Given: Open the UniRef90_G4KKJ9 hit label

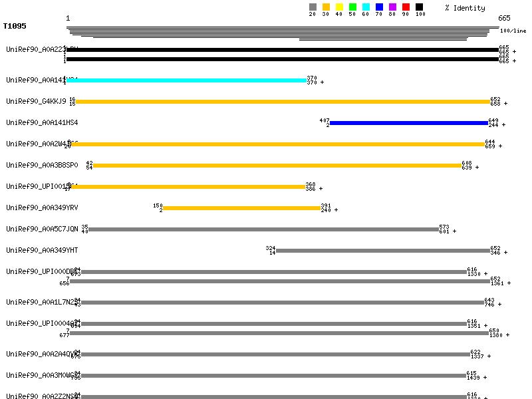Looking at the screenshot, I should click(x=36, y=102).
